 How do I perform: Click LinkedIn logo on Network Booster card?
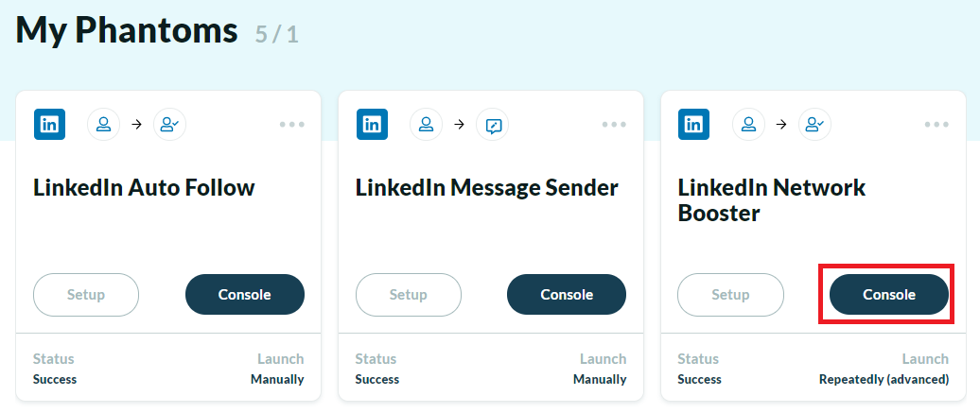693,125
